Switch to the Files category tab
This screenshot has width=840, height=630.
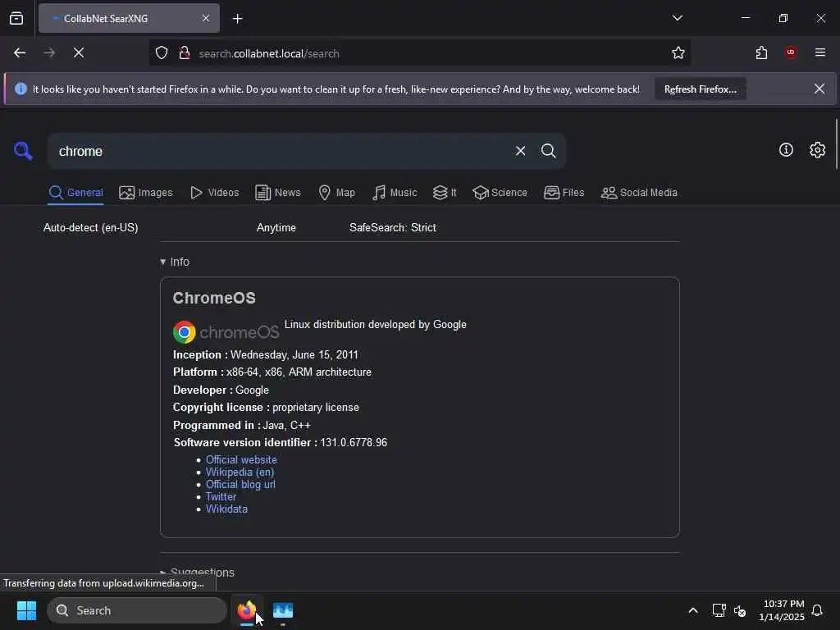(x=564, y=193)
